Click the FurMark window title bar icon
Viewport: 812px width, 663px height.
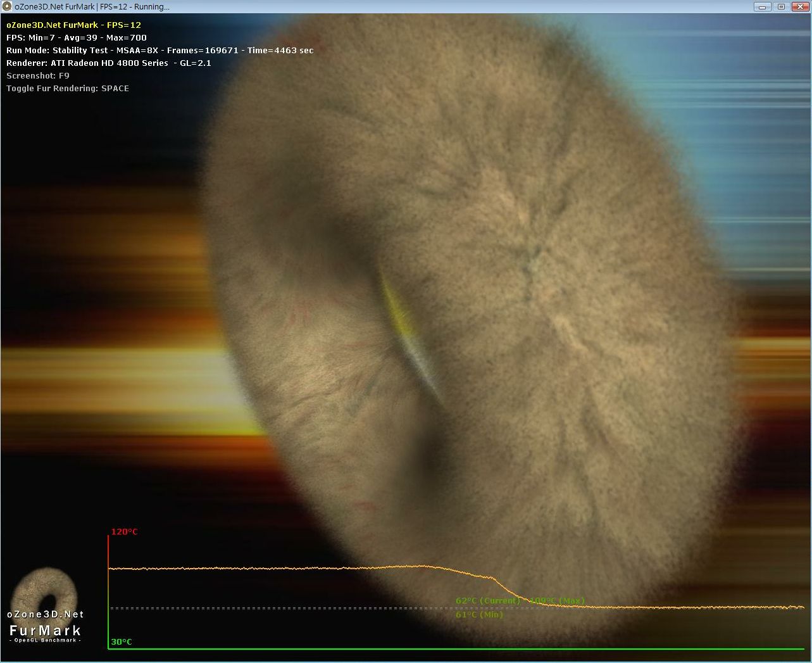click(x=7, y=6)
